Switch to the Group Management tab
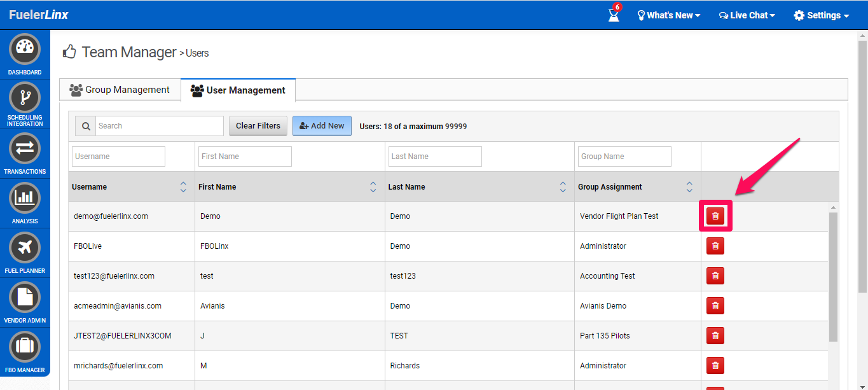Screen dimensions: 868x390 (x=120, y=90)
